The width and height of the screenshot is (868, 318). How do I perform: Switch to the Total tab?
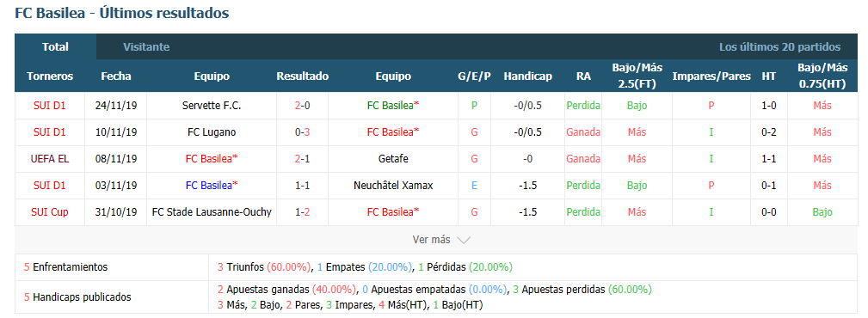click(x=55, y=47)
